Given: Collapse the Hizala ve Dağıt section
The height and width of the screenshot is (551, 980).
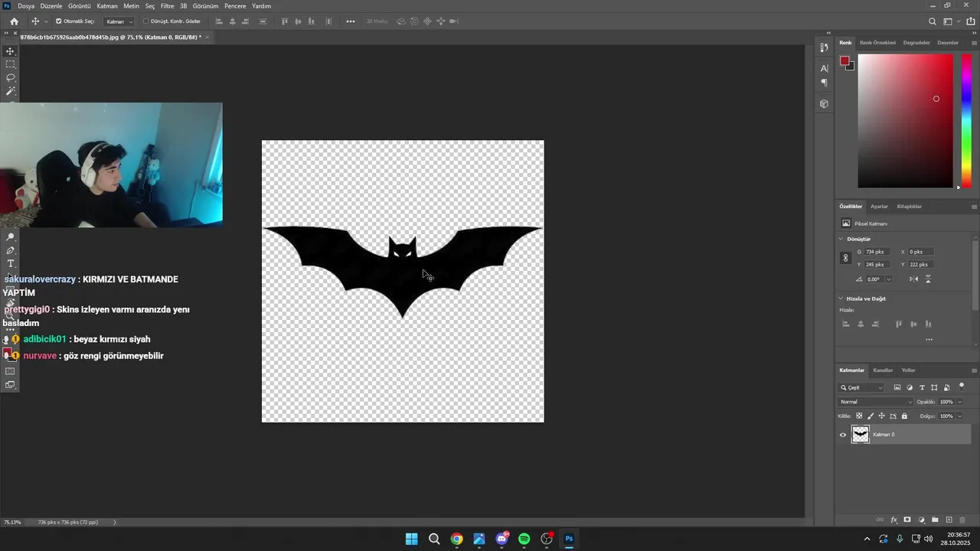Looking at the screenshot, I should (841, 298).
